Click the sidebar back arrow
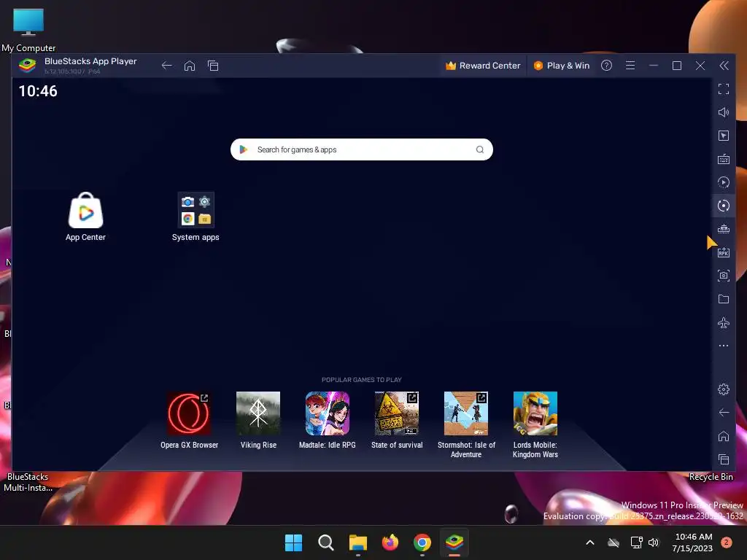Screen dimensions: 747x560 [724, 413]
